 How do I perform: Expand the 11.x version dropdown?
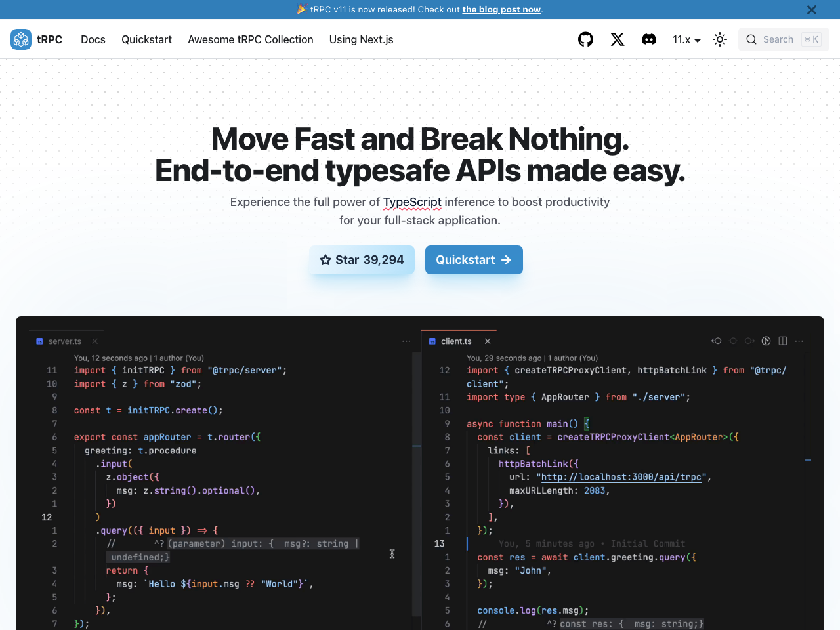point(686,39)
